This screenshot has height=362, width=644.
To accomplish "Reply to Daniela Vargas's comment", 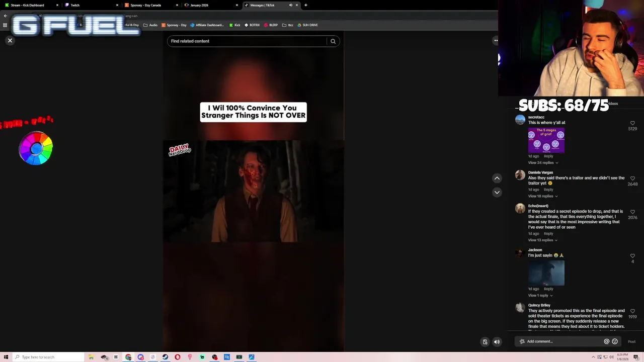I will point(548,190).
